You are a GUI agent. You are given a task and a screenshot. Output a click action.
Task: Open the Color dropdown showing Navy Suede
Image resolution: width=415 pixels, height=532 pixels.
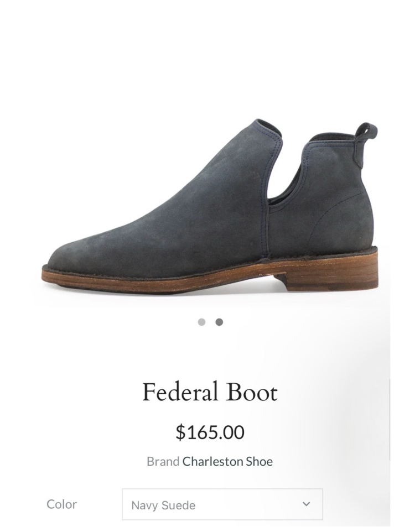coord(222,504)
